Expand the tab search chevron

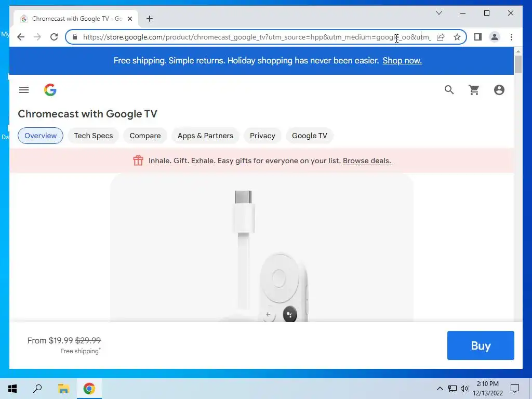(x=438, y=13)
